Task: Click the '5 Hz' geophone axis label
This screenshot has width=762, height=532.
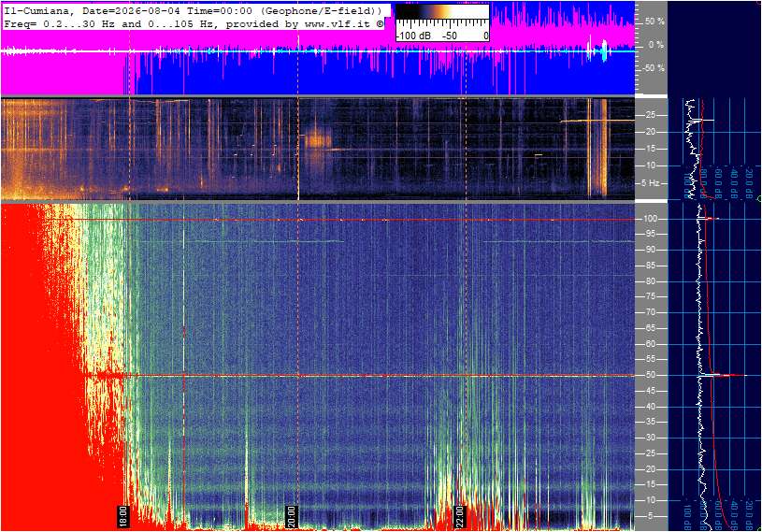Action: click(x=652, y=183)
